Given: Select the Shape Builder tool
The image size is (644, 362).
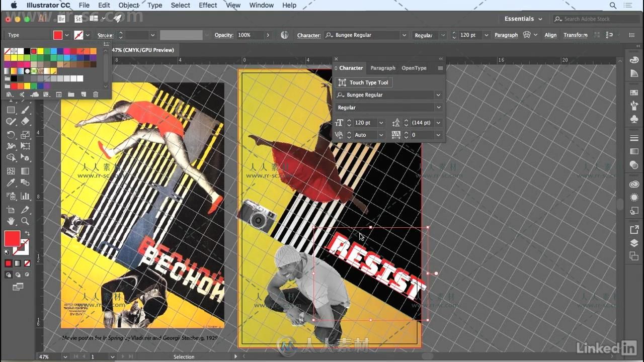Looking at the screenshot, I should pyautogui.click(x=11, y=158).
